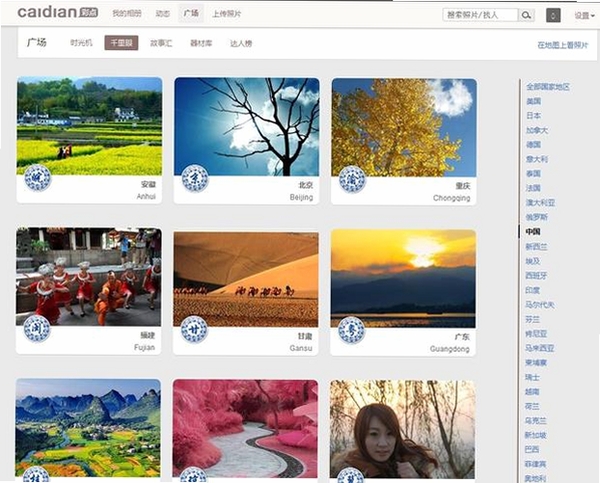Click the Beijing porcelain badge icon
The height and width of the screenshot is (483, 600).
[195, 178]
